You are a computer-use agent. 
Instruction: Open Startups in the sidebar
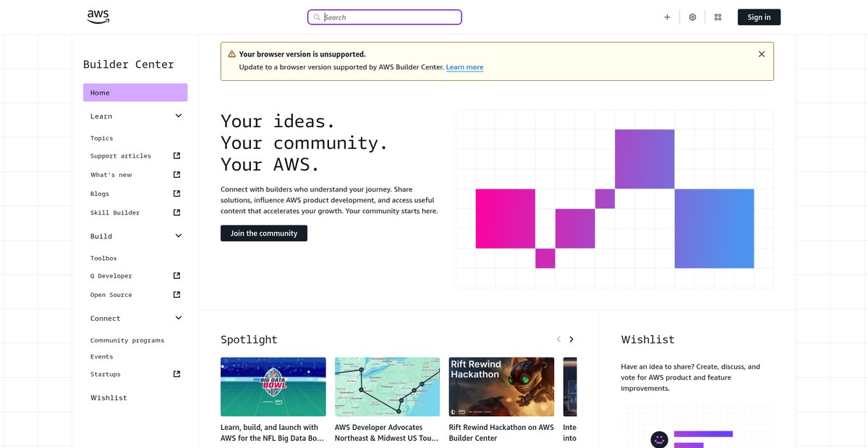point(106,374)
